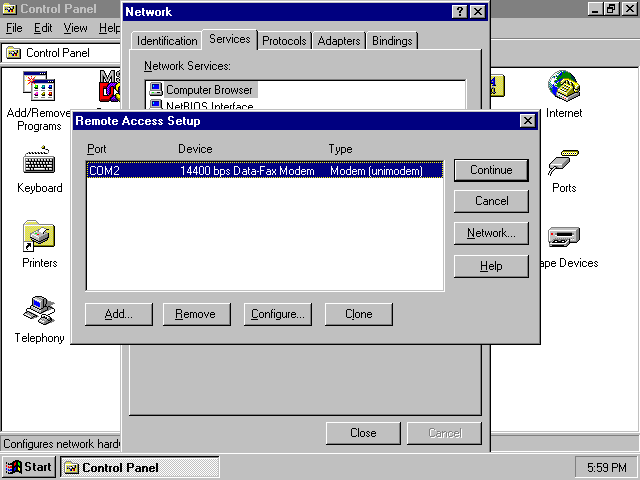
Task: Open the Start menu
Action: click(x=29, y=467)
